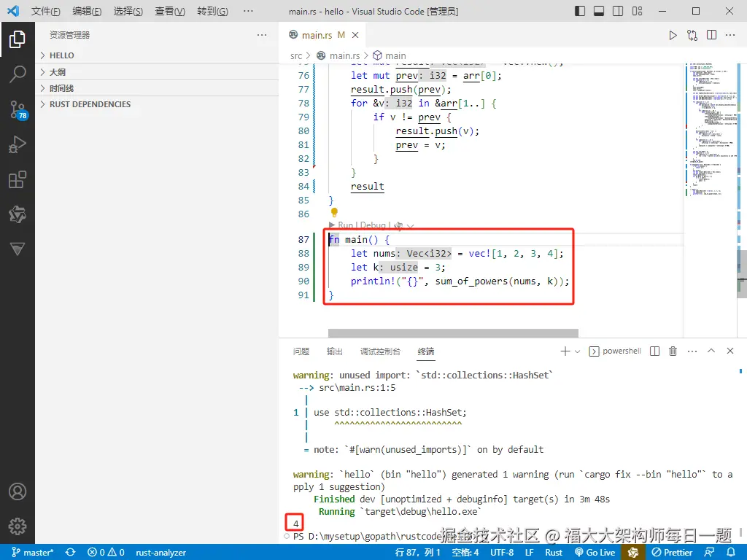747x560 pixels.
Task: Open the Explorer view in activity bar
Action: click(18, 39)
